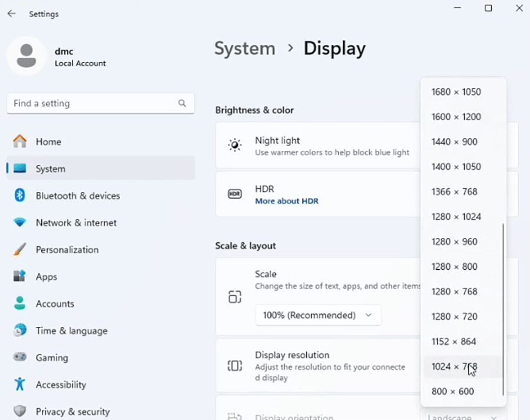This screenshot has height=420, width=530.
Task: Click System in the breadcrumb
Action: pyautogui.click(x=245, y=48)
